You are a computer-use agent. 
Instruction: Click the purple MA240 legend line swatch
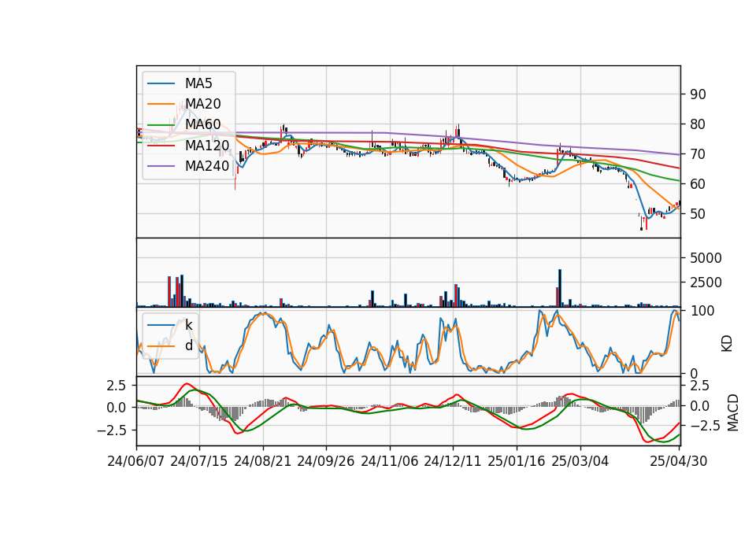(x=161, y=166)
